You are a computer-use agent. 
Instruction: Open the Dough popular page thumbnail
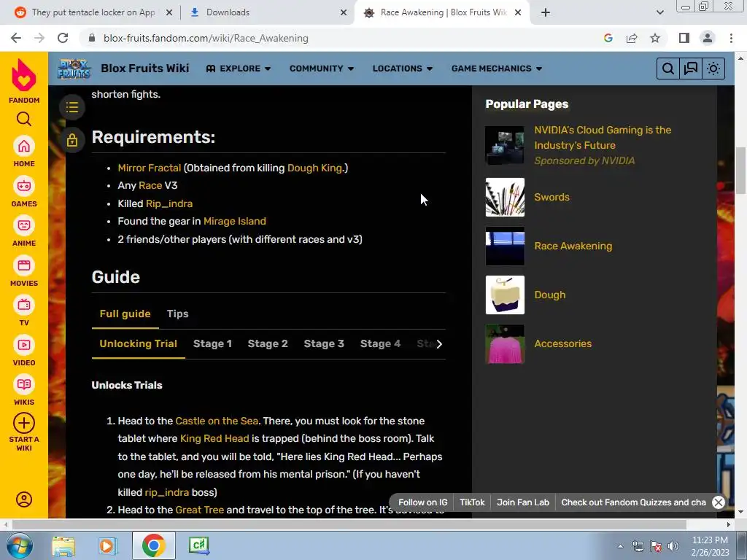point(505,295)
